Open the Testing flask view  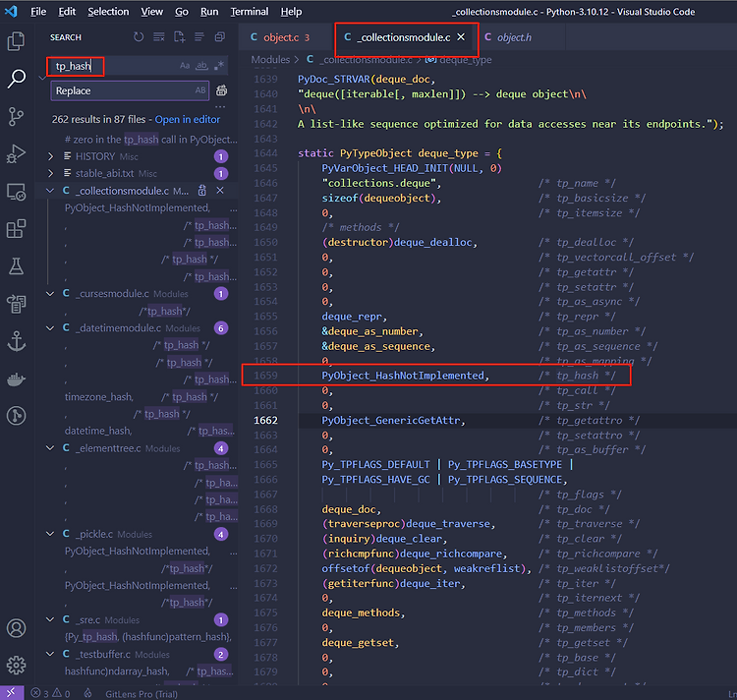(16, 266)
